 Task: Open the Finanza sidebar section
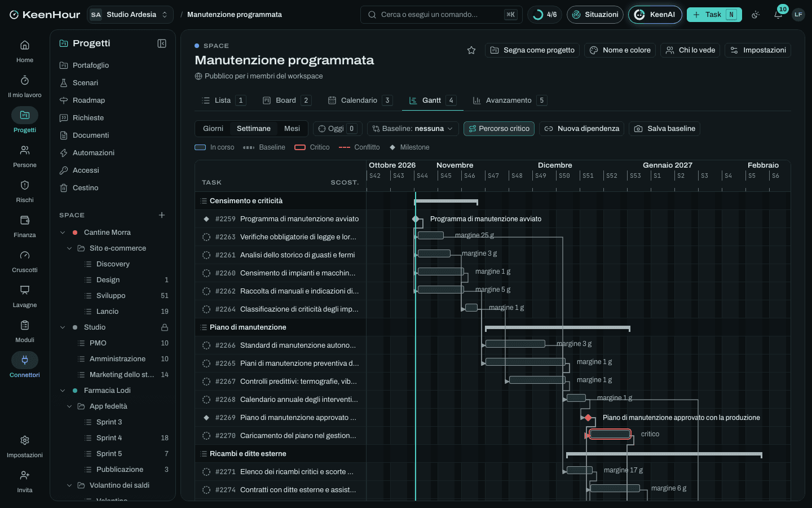click(25, 226)
